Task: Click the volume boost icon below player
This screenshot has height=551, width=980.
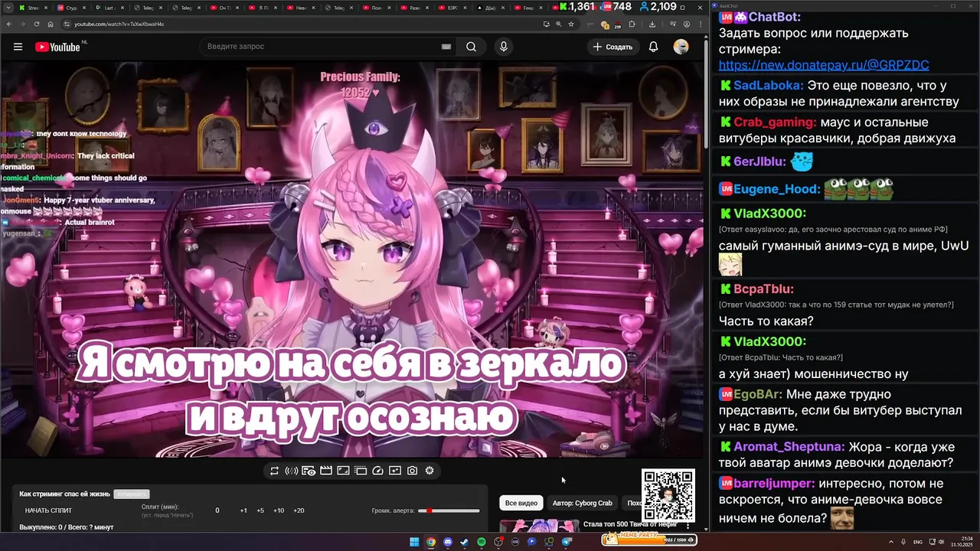Action: tap(292, 471)
